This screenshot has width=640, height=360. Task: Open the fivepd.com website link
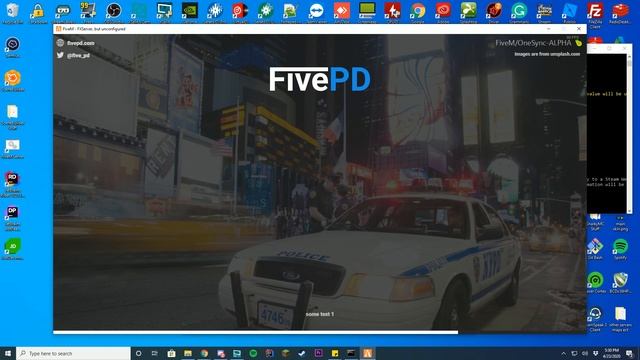(80, 43)
